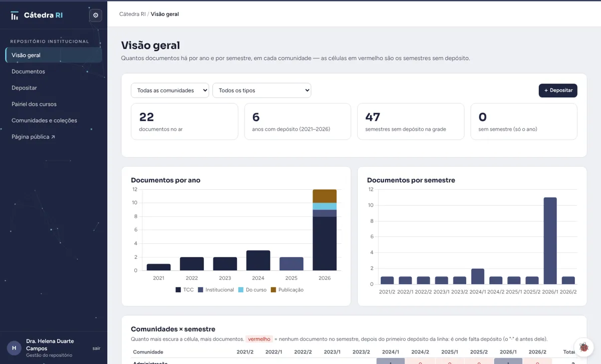Click the 2026/1 bar in the semester chart
This screenshot has width=601, height=364.
[x=550, y=241]
